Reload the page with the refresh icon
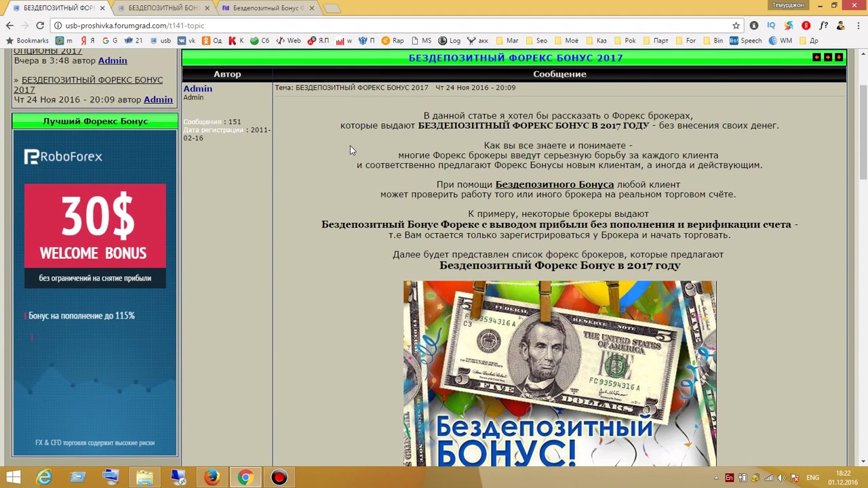This screenshot has height=488, width=868. point(40,26)
